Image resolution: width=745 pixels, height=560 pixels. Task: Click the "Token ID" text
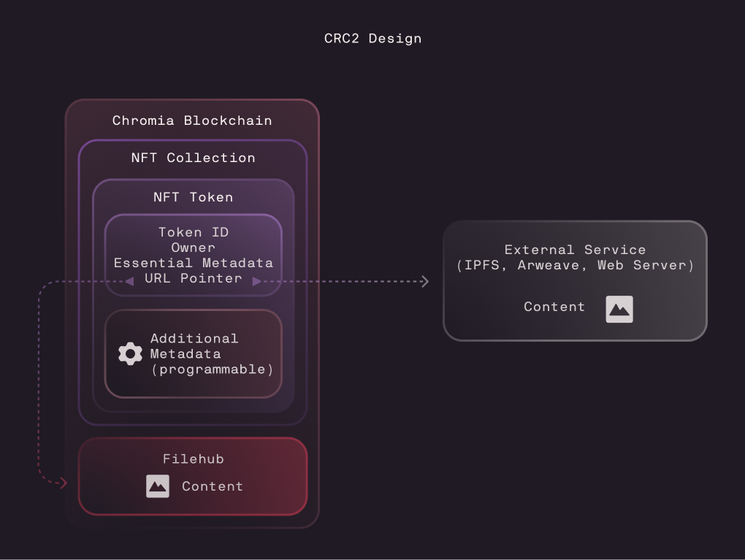(194, 232)
